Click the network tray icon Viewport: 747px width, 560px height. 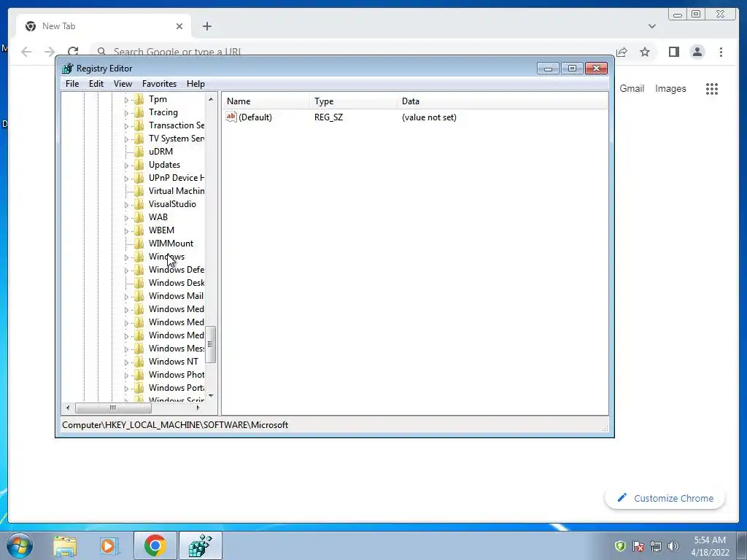click(x=656, y=546)
